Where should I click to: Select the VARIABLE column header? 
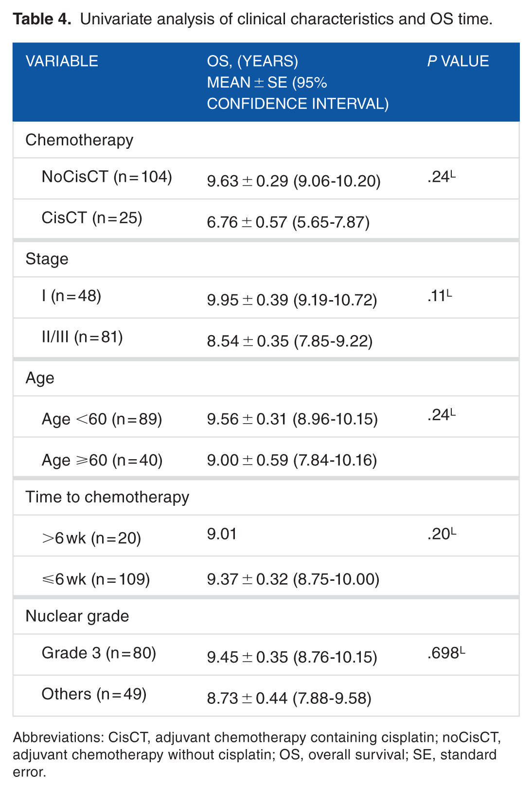click(62, 61)
